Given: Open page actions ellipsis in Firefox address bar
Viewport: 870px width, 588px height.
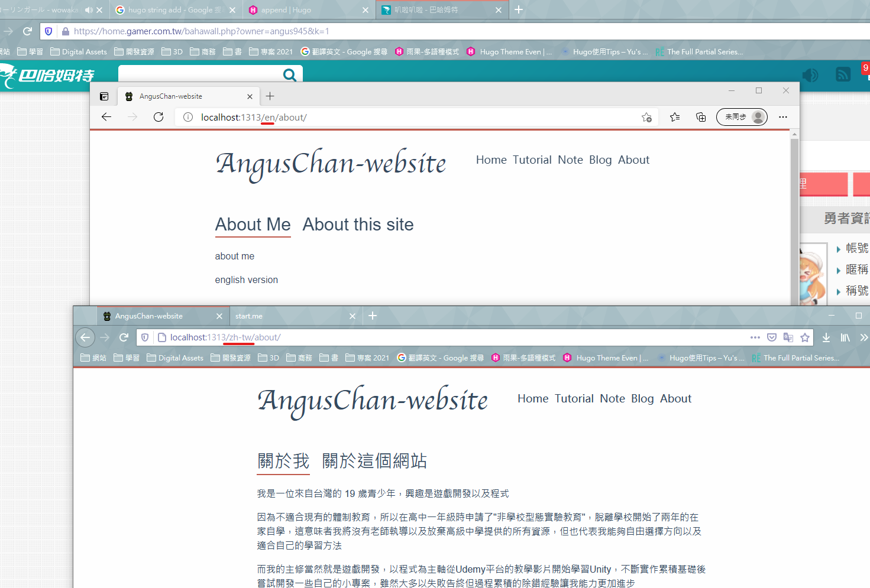Looking at the screenshot, I should [755, 337].
